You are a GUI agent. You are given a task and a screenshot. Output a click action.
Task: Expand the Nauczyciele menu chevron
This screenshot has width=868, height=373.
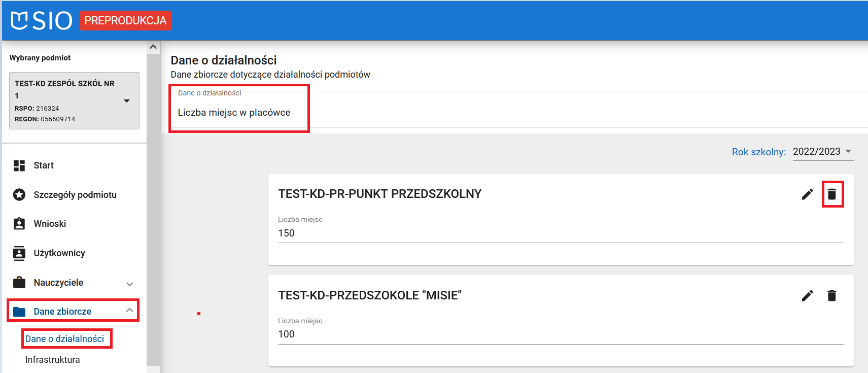[x=130, y=284]
